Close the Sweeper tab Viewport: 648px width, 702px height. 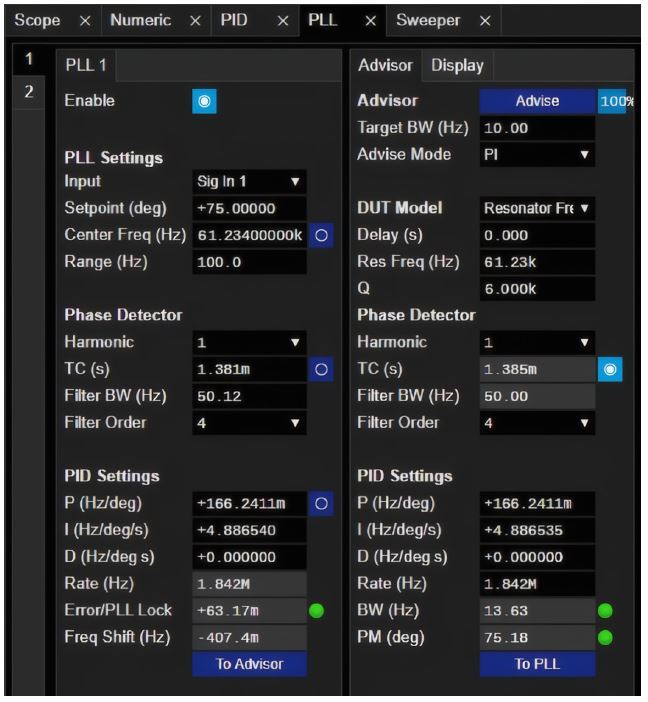click(485, 21)
